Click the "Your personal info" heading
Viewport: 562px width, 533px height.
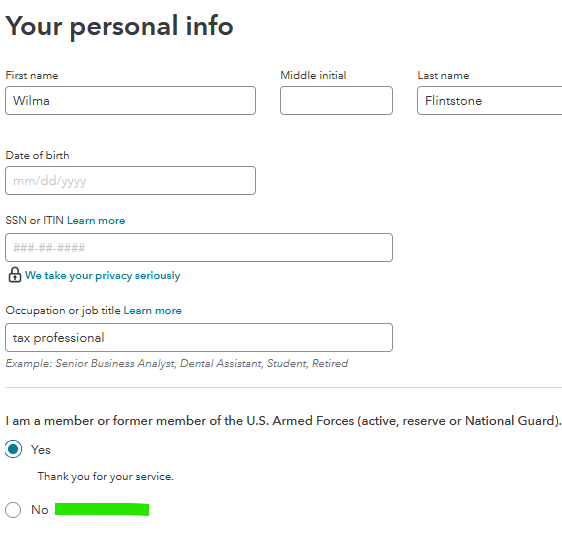pyautogui.click(x=119, y=26)
